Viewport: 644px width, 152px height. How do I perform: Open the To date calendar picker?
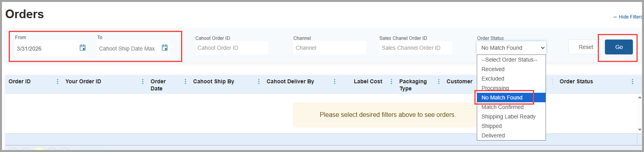pos(165,48)
